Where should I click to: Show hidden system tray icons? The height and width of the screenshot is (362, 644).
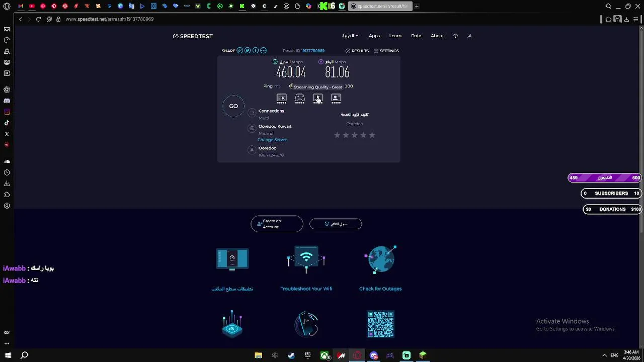click(x=604, y=355)
